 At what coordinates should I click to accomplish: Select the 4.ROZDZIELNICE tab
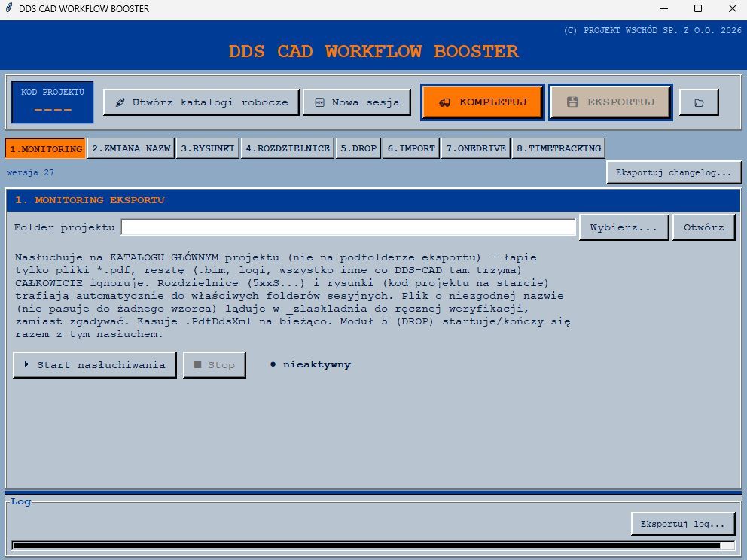(288, 148)
